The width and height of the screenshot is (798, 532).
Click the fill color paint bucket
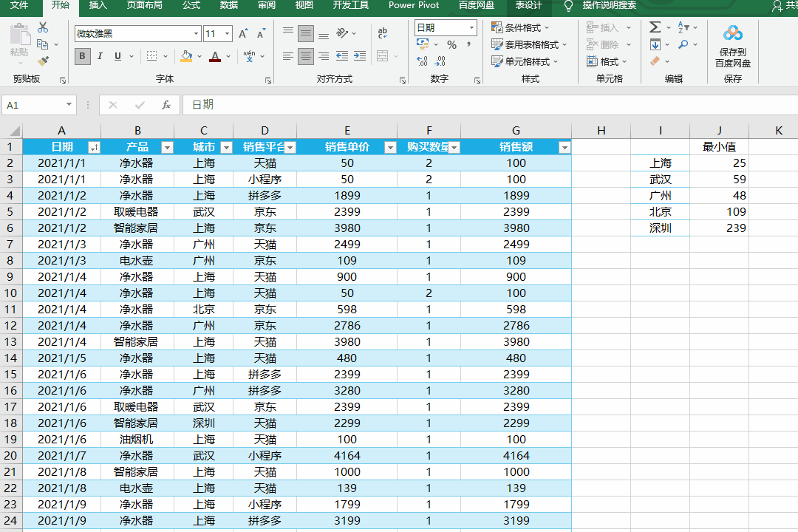point(186,56)
